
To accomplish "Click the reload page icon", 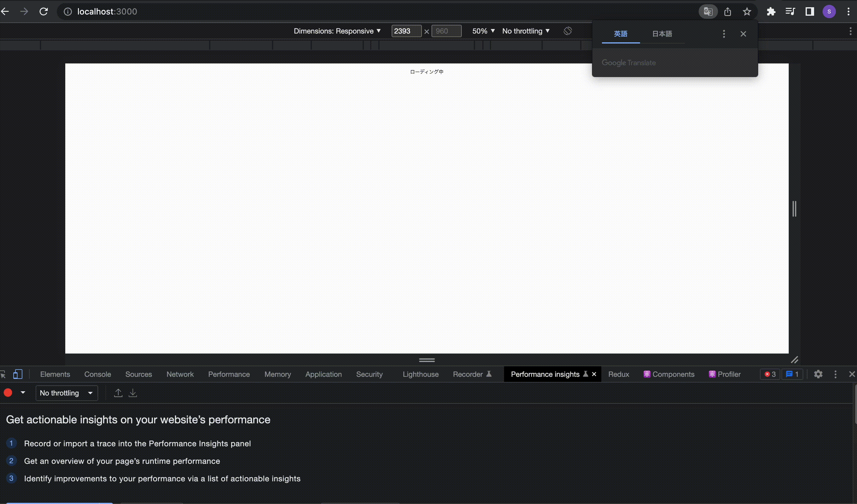I will click(x=44, y=11).
